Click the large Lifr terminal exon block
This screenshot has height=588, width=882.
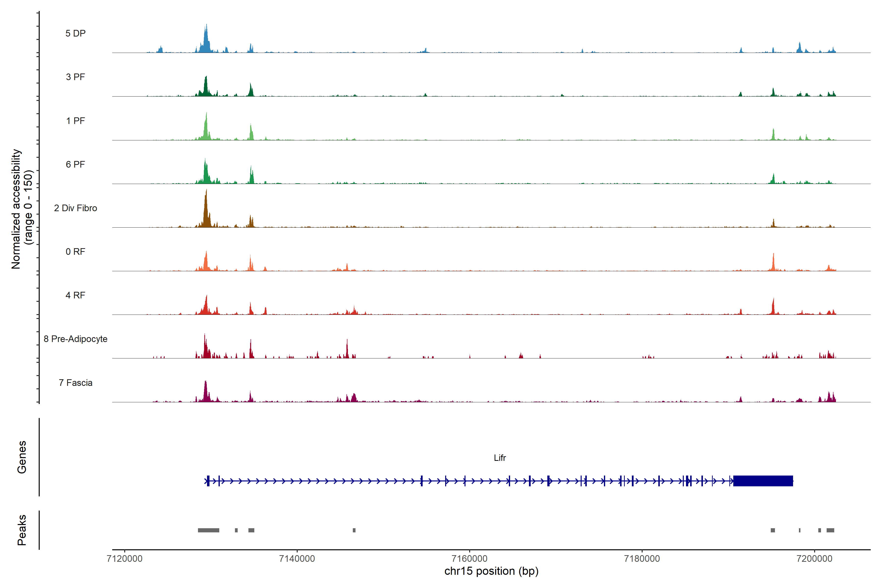(763, 481)
